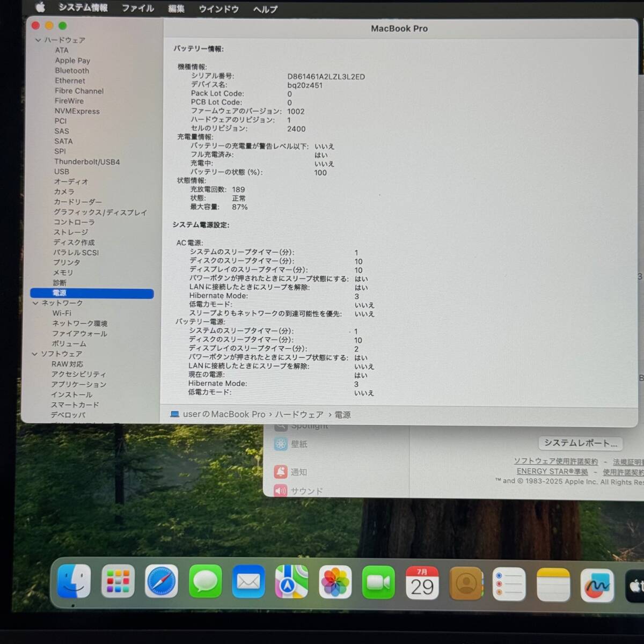Open the Apple menu
Screen dimensions: 644x644
point(40,7)
